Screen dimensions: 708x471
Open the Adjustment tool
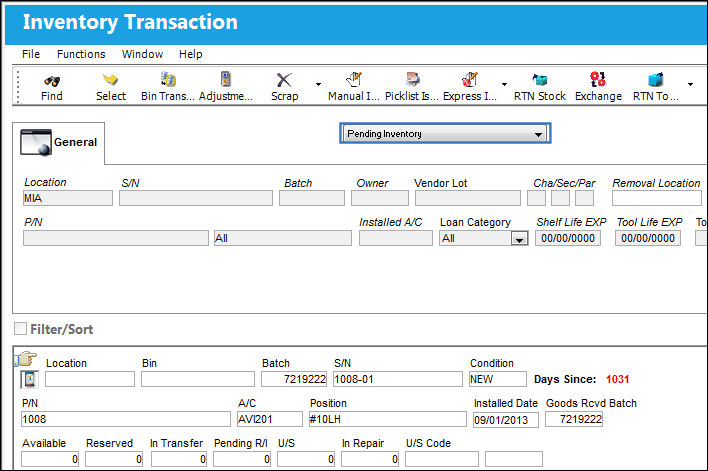[x=225, y=79]
